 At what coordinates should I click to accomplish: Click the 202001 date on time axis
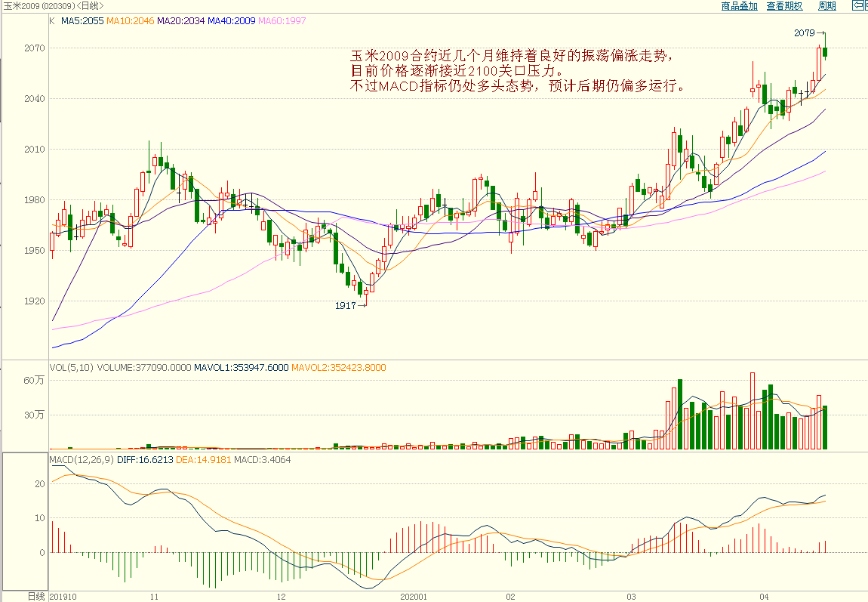tap(413, 596)
